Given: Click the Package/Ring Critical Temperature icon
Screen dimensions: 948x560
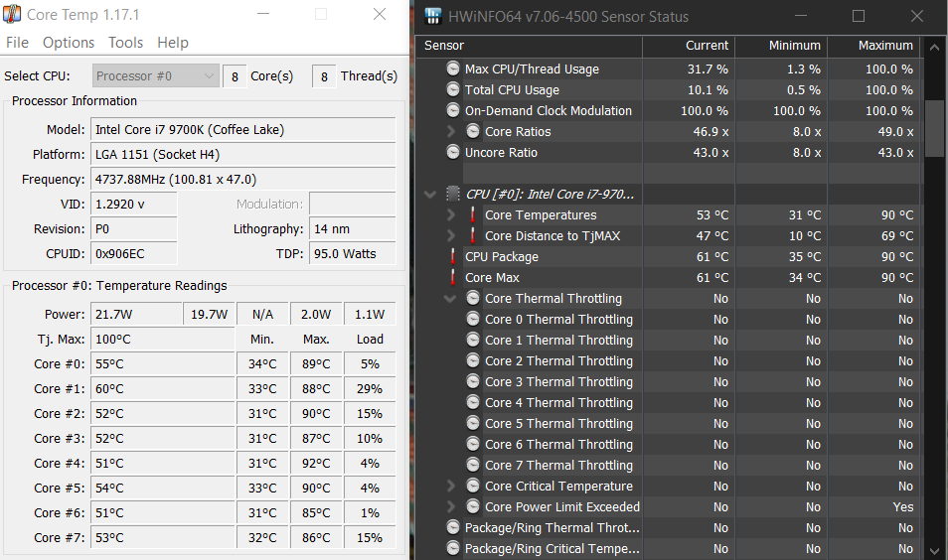Looking at the screenshot, I should coord(453,548).
